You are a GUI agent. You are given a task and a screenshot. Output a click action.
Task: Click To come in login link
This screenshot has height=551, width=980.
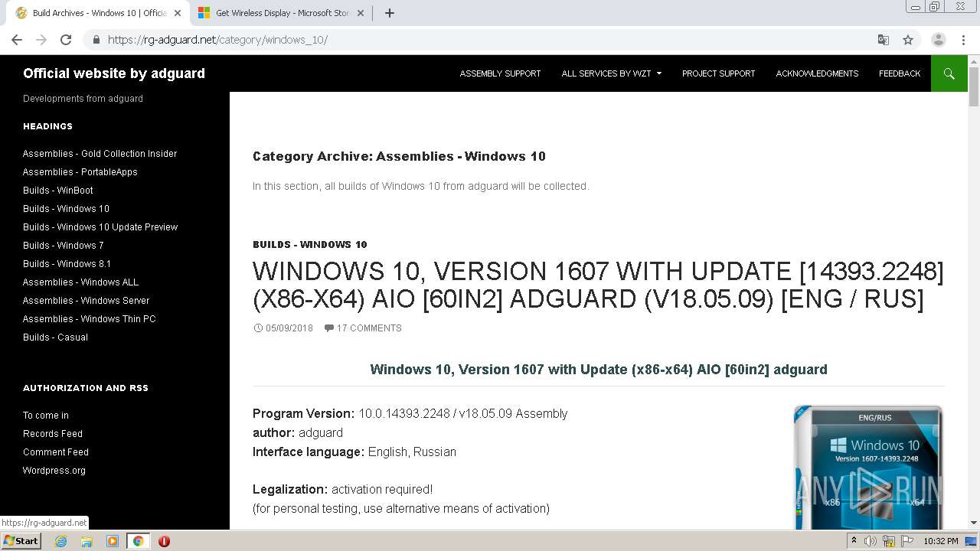pyautogui.click(x=46, y=416)
